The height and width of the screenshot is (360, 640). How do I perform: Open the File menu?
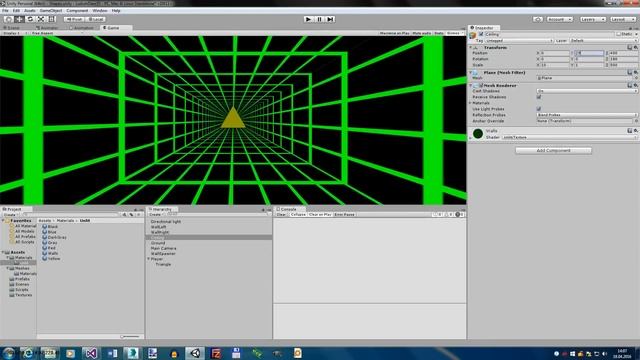tap(5, 11)
